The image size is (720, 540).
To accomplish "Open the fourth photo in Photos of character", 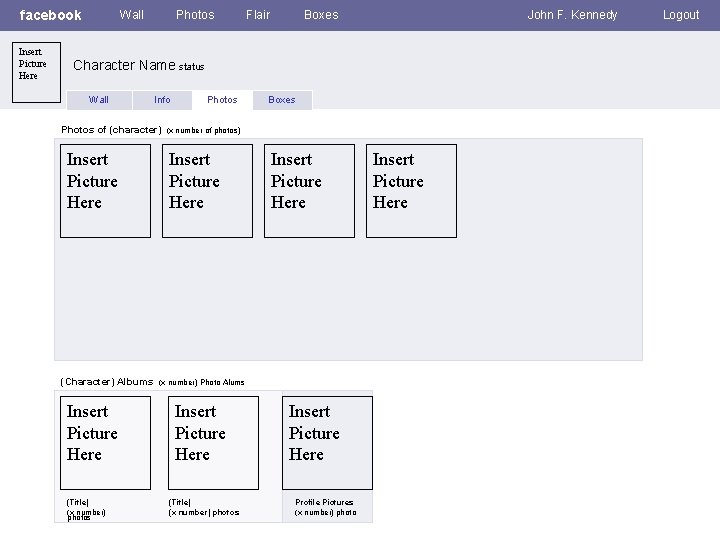I will pos(411,191).
